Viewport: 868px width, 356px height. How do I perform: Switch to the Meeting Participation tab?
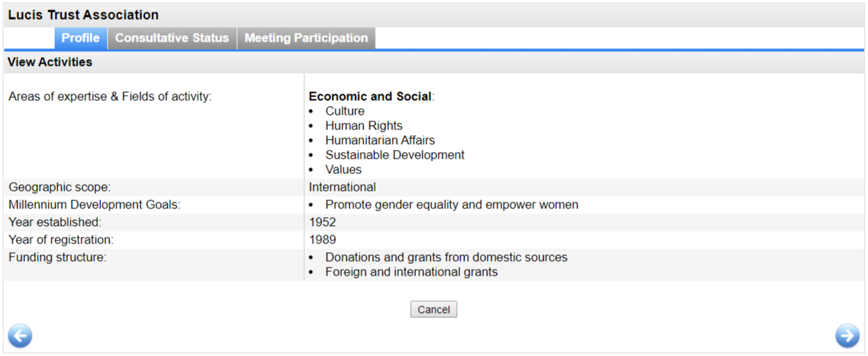point(306,38)
